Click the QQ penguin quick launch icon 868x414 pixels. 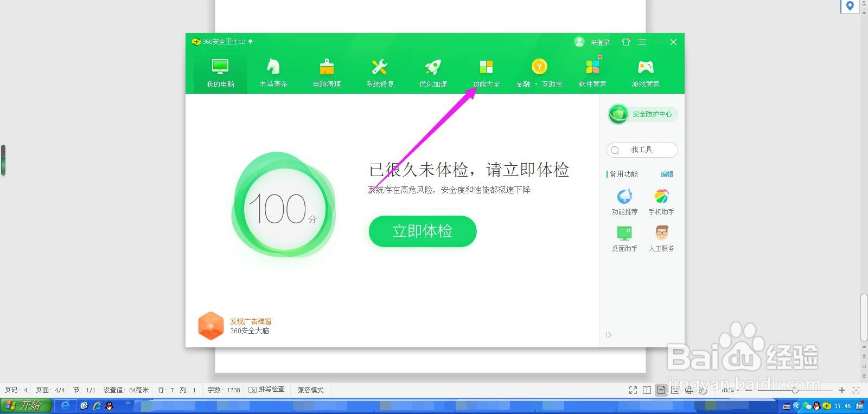[109, 405]
